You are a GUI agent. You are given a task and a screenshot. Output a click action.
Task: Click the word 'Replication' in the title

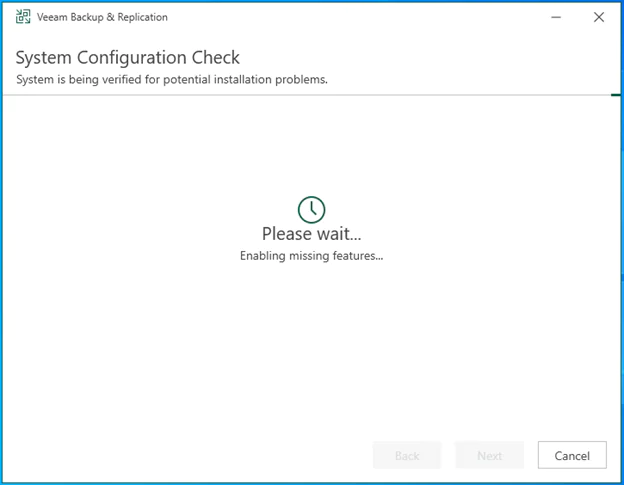(x=141, y=17)
